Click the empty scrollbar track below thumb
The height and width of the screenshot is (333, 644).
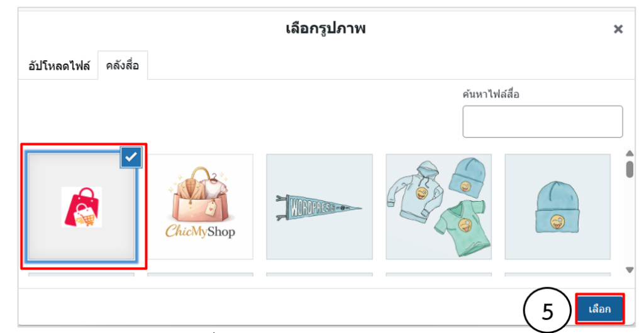click(x=630, y=226)
